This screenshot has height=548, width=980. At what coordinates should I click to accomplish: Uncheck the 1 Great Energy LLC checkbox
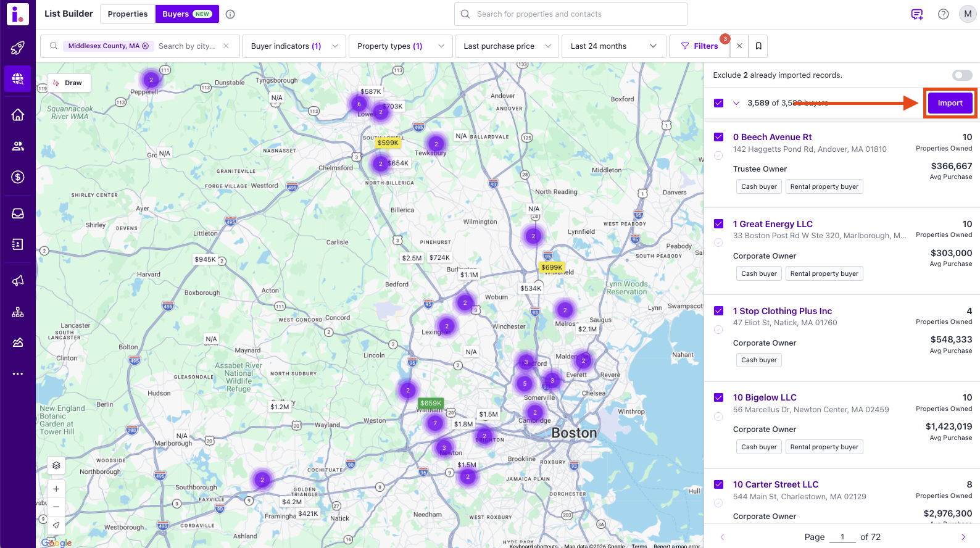pyautogui.click(x=718, y=224)
